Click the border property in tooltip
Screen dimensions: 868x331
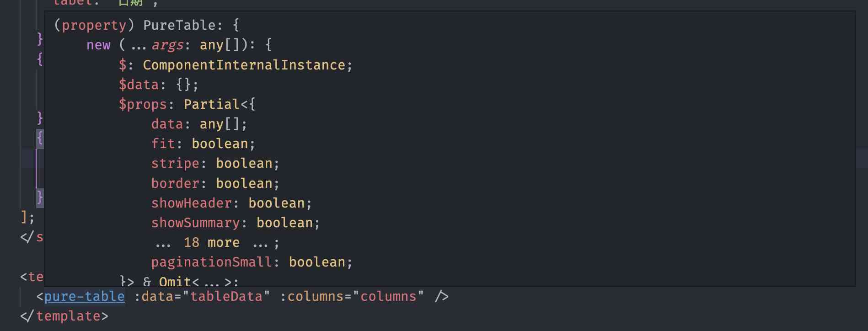(175, 183)
